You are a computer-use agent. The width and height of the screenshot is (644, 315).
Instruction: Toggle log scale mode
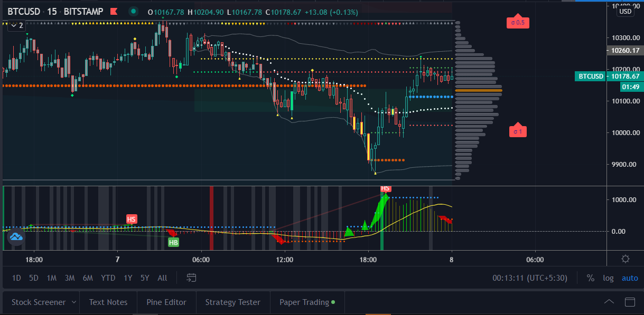pyautogui.click(x=609, y=278)
